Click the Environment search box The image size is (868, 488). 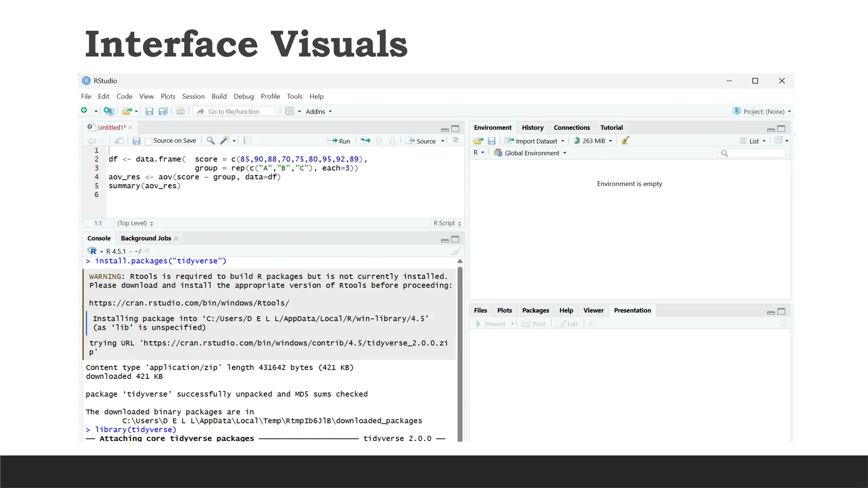click(x=751, y=153)
